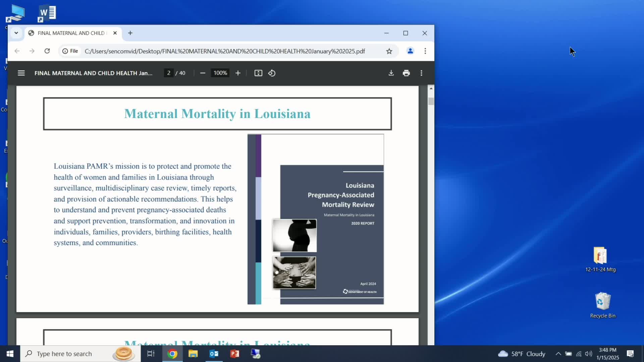Close the FINAL MATERNAL AND CHILD tab
644x362 pixels.
tap(115, 33)
